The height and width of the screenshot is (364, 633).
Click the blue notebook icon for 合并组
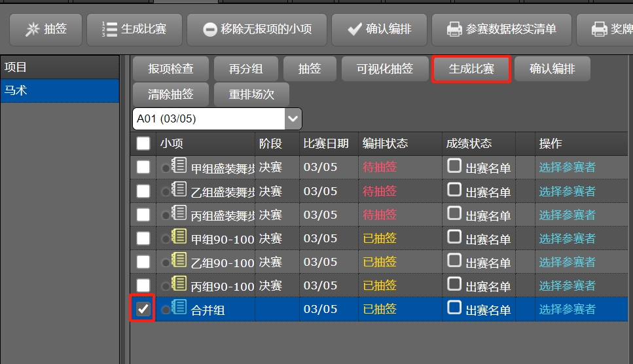[x=179, y=308]
